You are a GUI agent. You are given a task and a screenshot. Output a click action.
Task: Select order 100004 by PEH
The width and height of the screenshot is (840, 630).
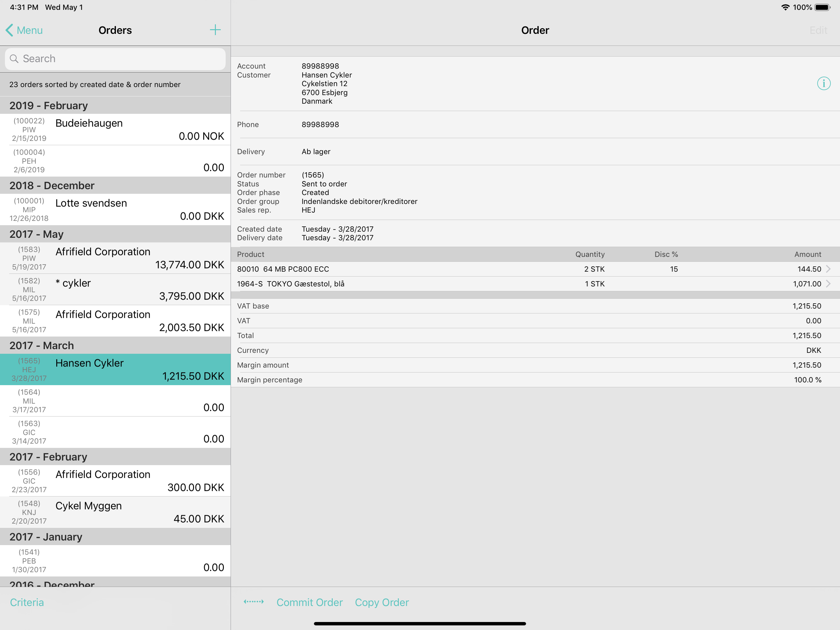(x=115, y=161)
